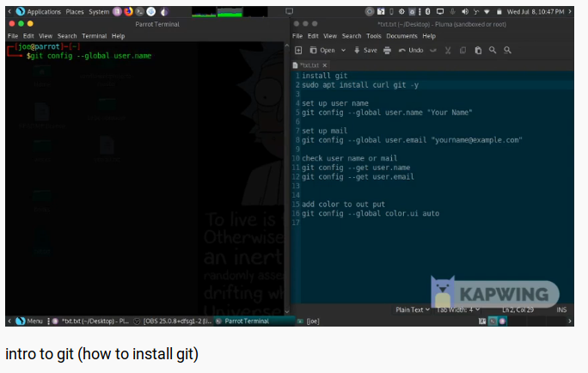The width and height of the screenshot is (588, 373).
Task: Open the Tab Width dropdown in status bar
Action: tap(458, 309)
